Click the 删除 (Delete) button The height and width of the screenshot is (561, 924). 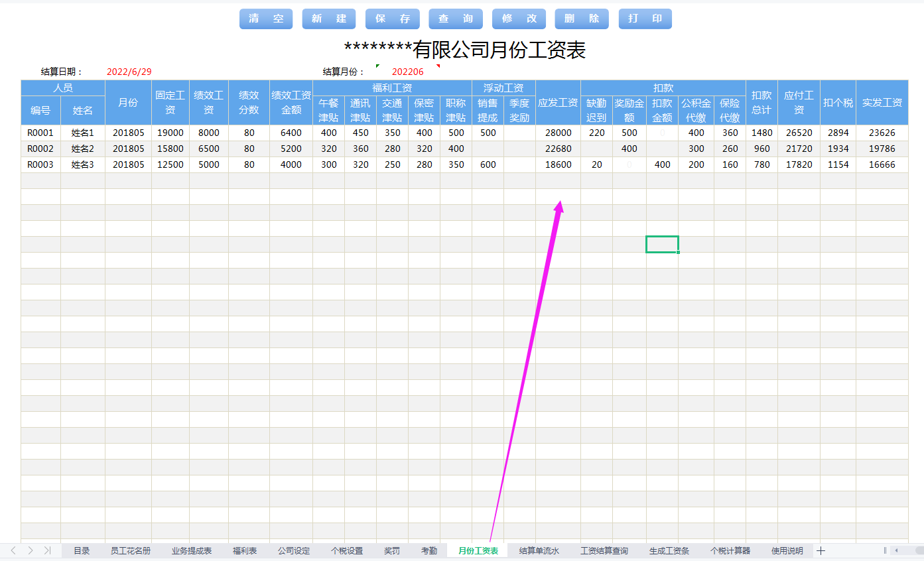pos(582,19)
